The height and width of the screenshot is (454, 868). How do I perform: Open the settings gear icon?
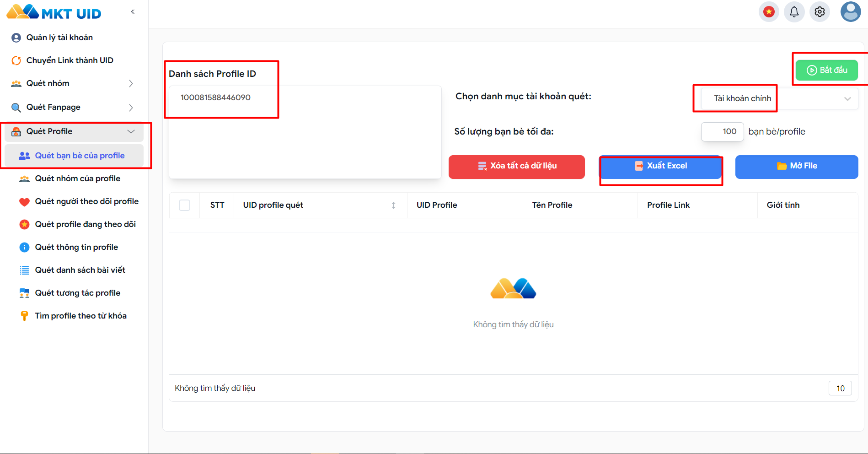click(820, 12)
